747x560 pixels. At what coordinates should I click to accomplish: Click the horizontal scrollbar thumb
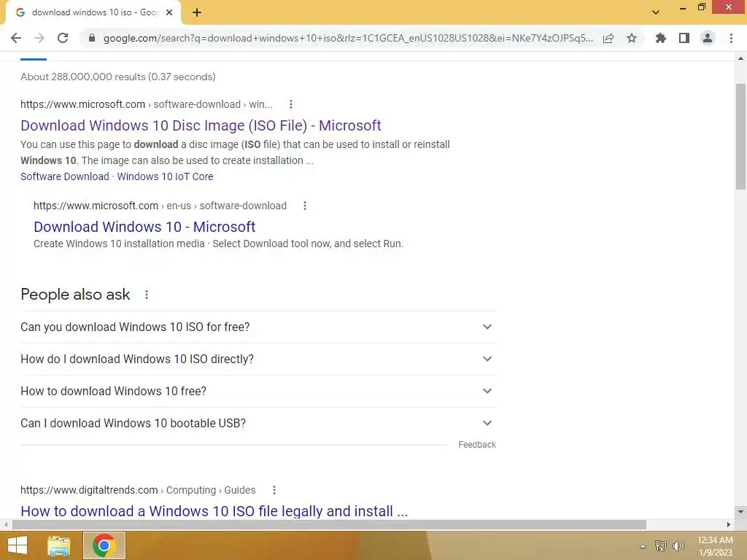click(x=329, y=525)
